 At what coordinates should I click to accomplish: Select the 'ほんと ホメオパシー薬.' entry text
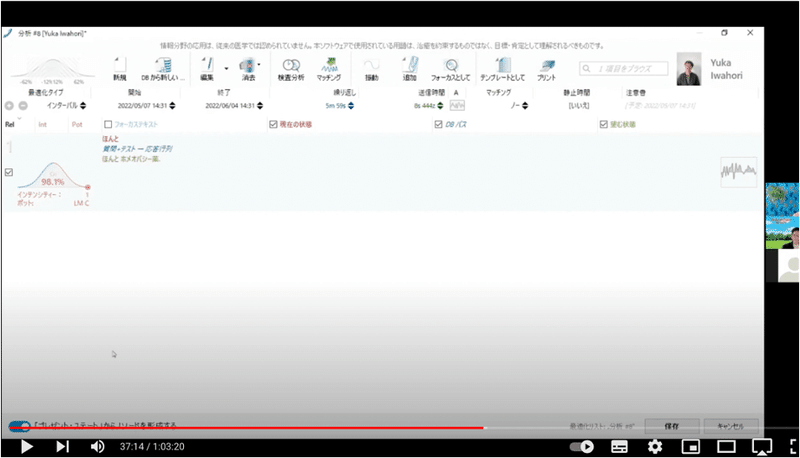132,159
